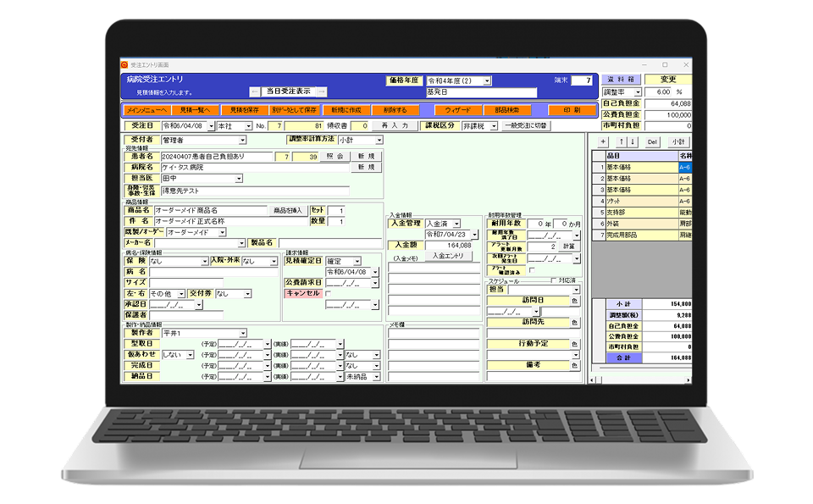Toggle the キャンセル checkbox

point(329,293)
